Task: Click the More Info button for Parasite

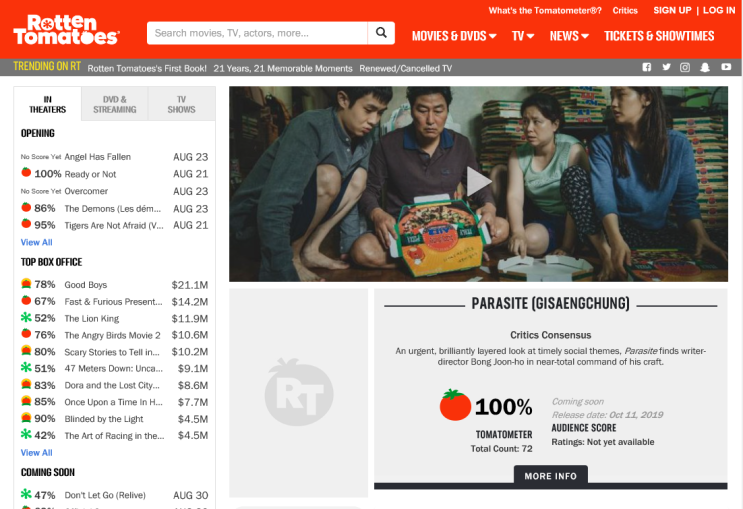Action: click(x=551, y=476)
